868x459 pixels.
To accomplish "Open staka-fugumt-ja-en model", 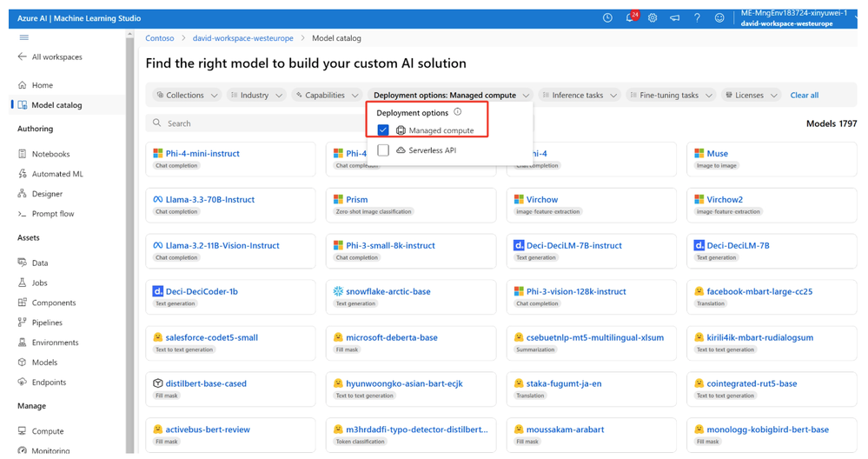I will coord(591,389).
